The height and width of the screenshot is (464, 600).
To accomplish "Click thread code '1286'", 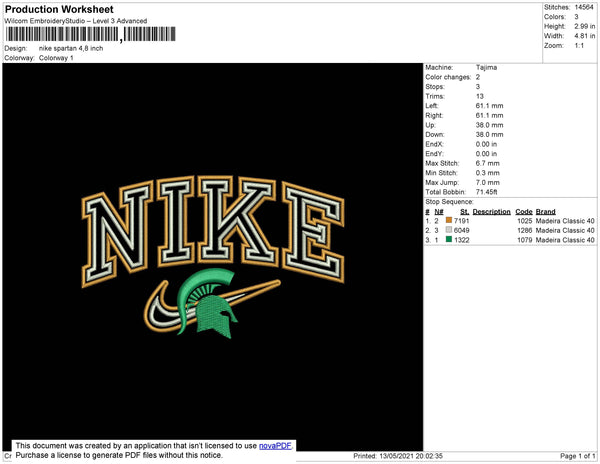I will [x=525, y=230].
